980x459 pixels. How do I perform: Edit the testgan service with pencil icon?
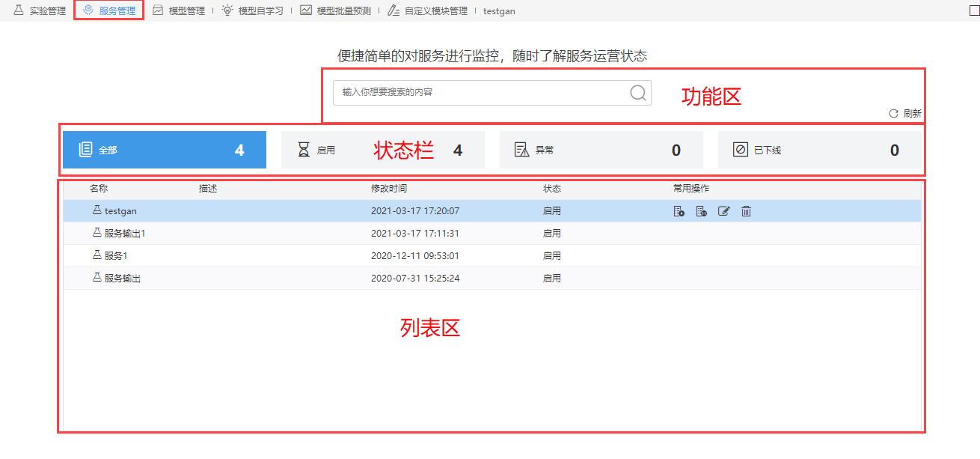[723, 211]
